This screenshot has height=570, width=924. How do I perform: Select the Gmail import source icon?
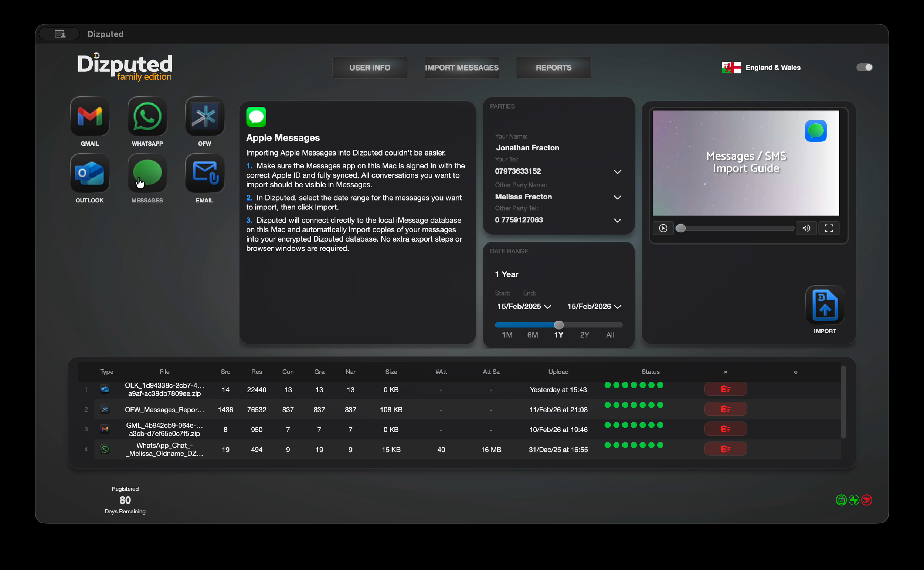tap(90, 116)
